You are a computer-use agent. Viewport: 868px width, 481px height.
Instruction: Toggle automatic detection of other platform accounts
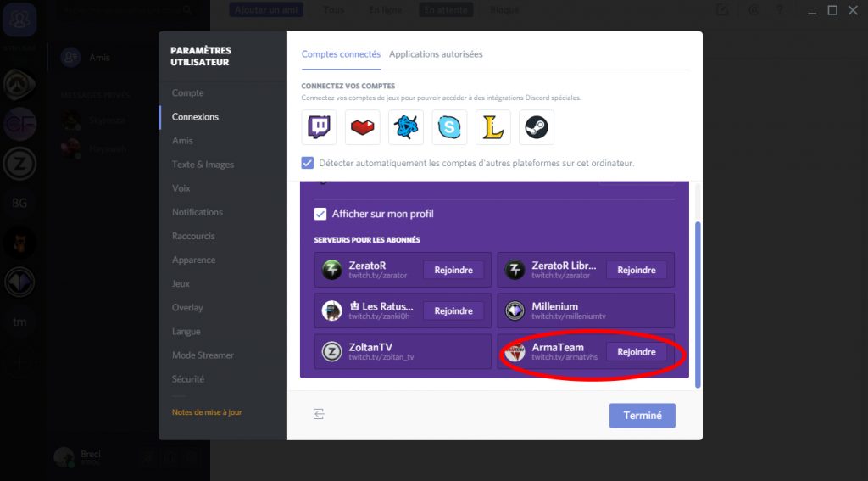pyautogui.click(x=307, y=163)
